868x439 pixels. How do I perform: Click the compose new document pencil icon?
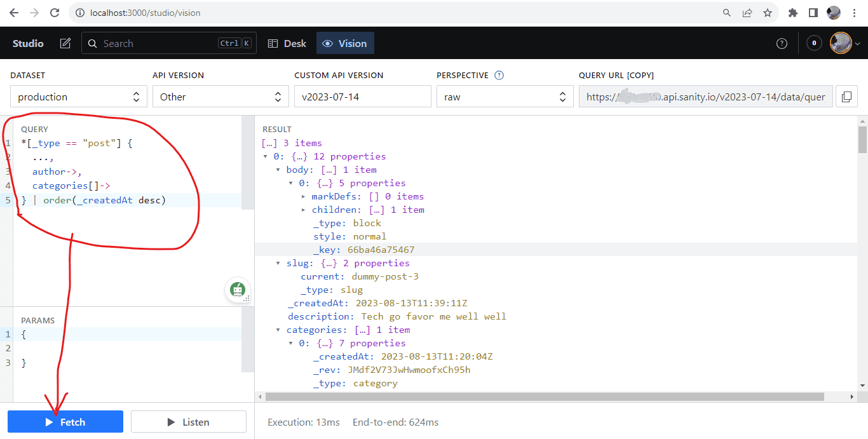65,43
